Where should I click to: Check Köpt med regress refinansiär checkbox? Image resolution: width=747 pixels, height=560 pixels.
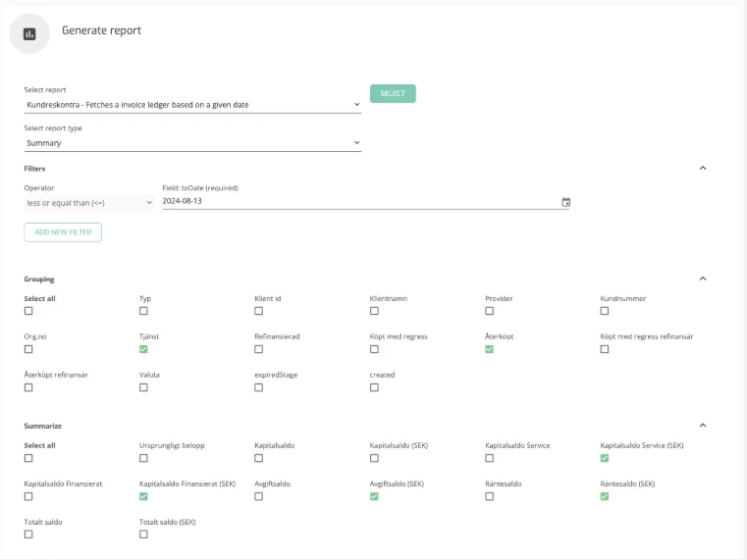click(x=605, y=349)
